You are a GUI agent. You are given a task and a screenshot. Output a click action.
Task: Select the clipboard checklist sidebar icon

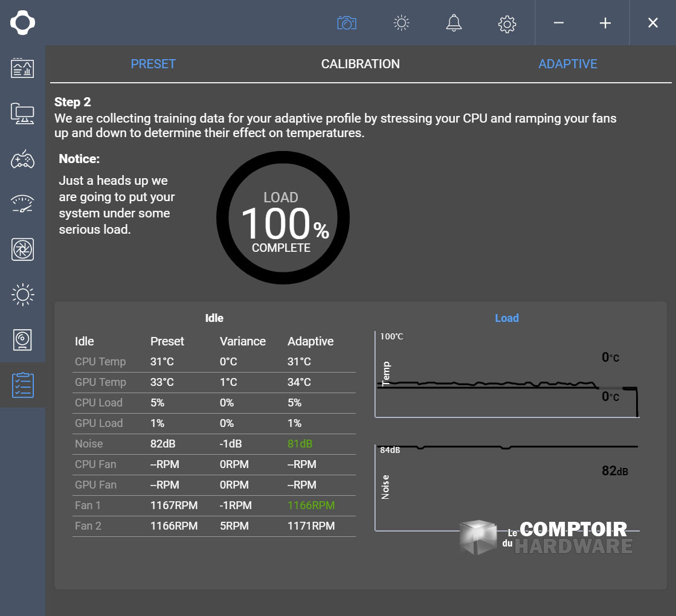tap(22, 385)
